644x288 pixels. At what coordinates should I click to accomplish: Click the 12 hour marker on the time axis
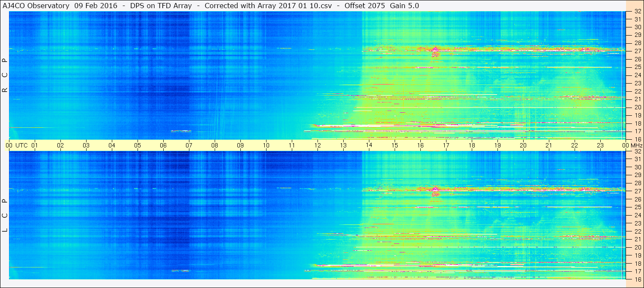click(x=318, y=145)
